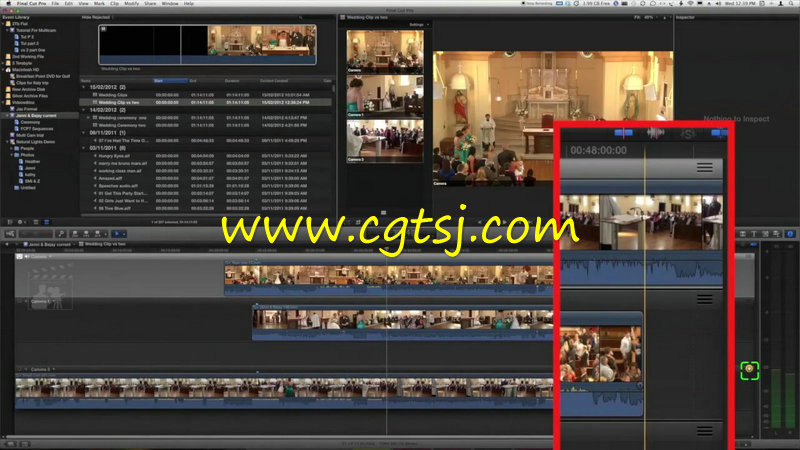Open the angle viewer Settings dropdown
The height and width of the screenshot is (450, 800).
click(x=419, y=24)
